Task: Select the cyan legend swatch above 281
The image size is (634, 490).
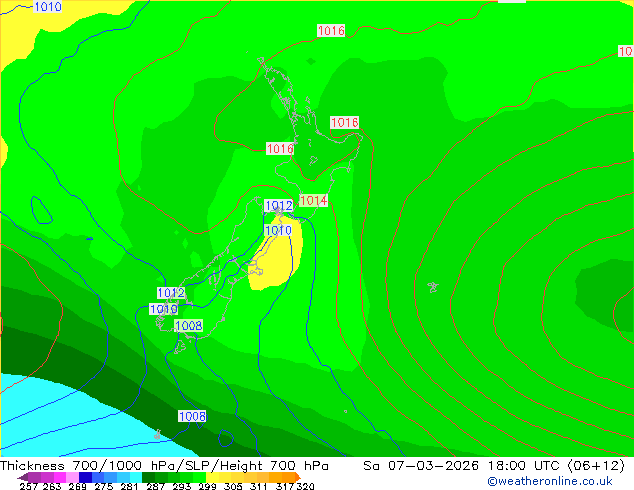Action: (136, 477)
